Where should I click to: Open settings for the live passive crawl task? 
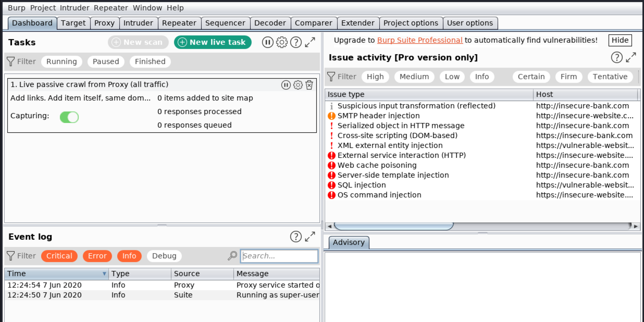tap(297, 85)
